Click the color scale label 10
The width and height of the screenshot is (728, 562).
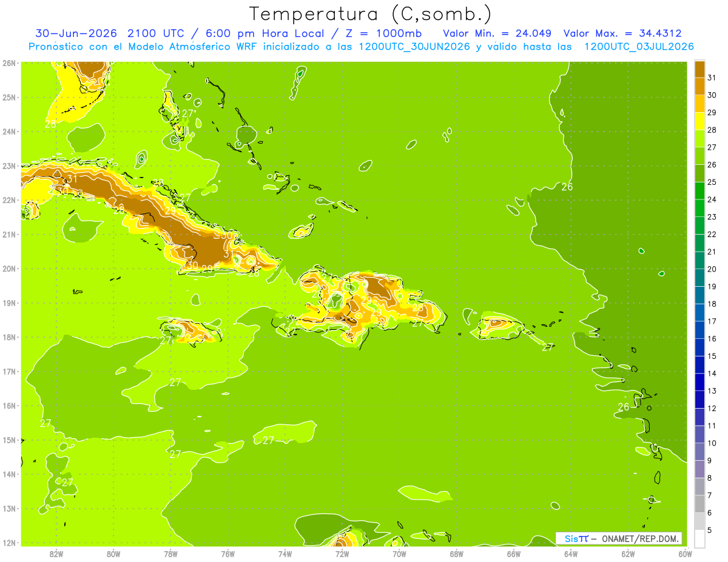pyautogui.click(x=712, y=443)
